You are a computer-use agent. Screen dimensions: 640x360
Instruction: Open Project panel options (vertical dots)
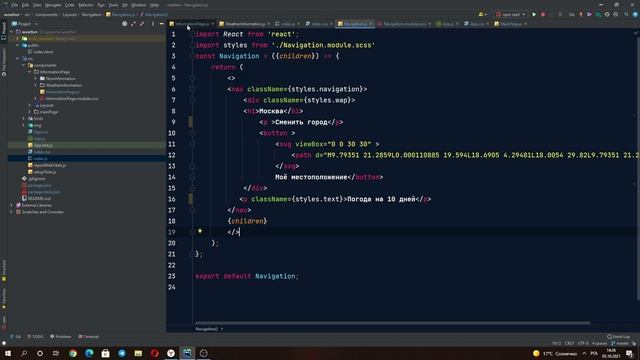coord(153,24)
